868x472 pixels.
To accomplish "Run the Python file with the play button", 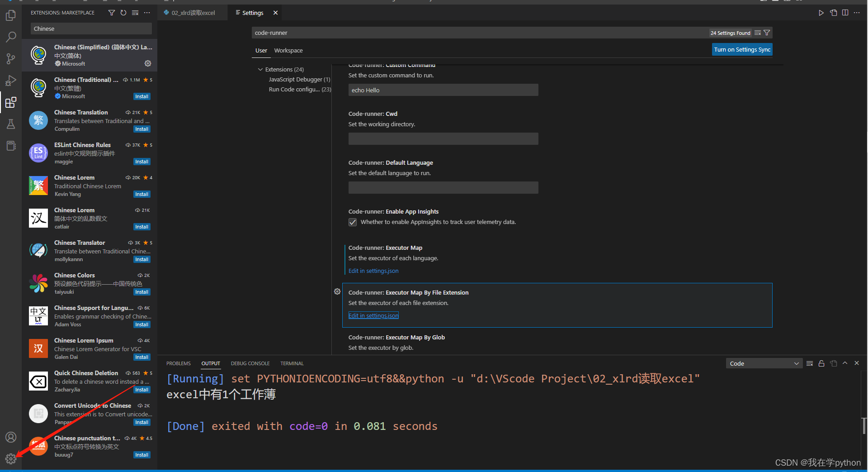I will [x=821, y=13].
